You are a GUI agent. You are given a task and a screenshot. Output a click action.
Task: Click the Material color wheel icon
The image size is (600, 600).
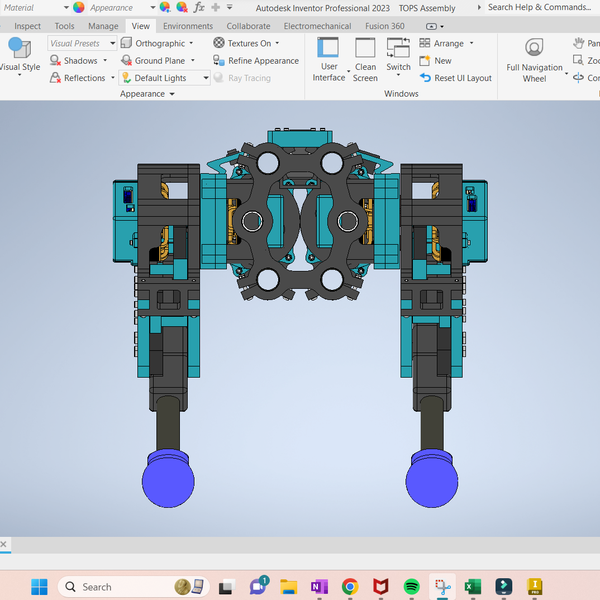79,7
